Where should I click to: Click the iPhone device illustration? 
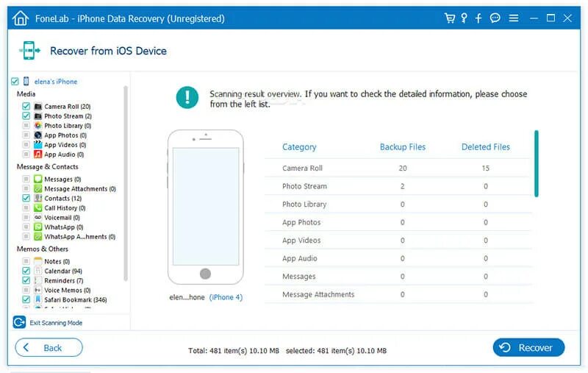coord(206,207)
